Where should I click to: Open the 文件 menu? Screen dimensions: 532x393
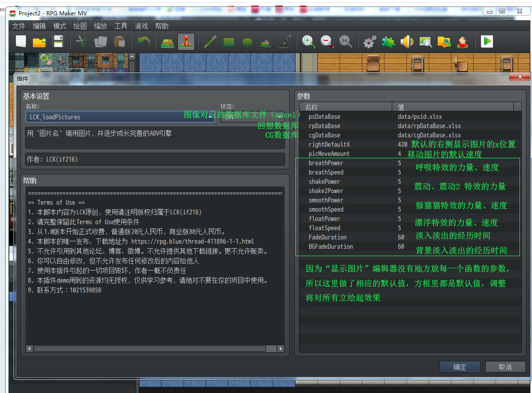coord(19,26)
